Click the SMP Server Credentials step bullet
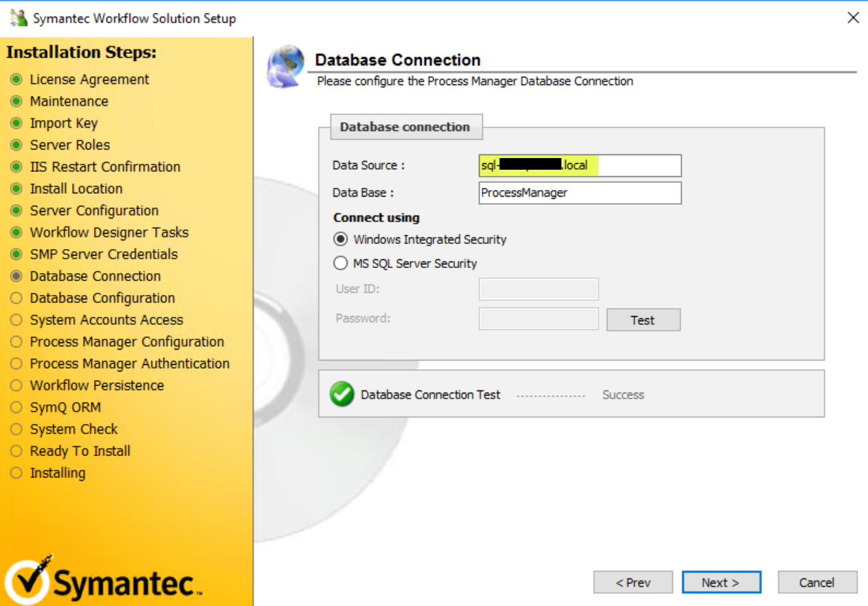This screenshot has width=868, height=606. [x=17, y=254]
